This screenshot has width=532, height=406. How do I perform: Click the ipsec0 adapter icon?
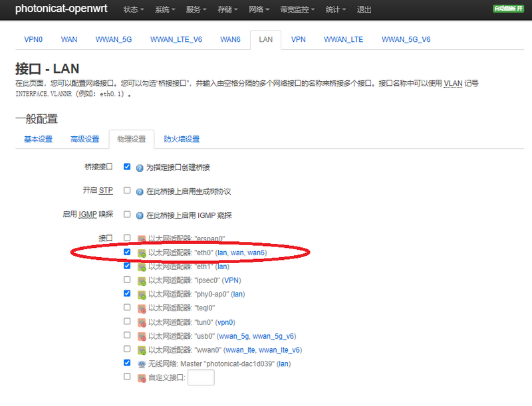(142, 280)
